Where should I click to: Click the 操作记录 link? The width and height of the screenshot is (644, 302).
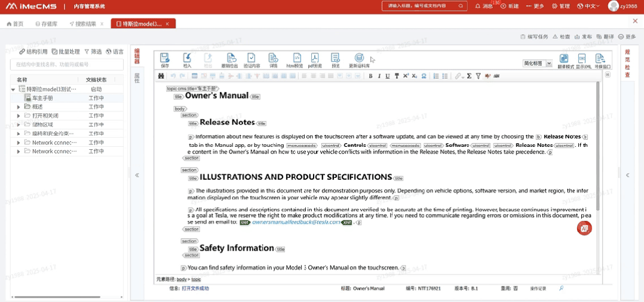coord(538,288)
